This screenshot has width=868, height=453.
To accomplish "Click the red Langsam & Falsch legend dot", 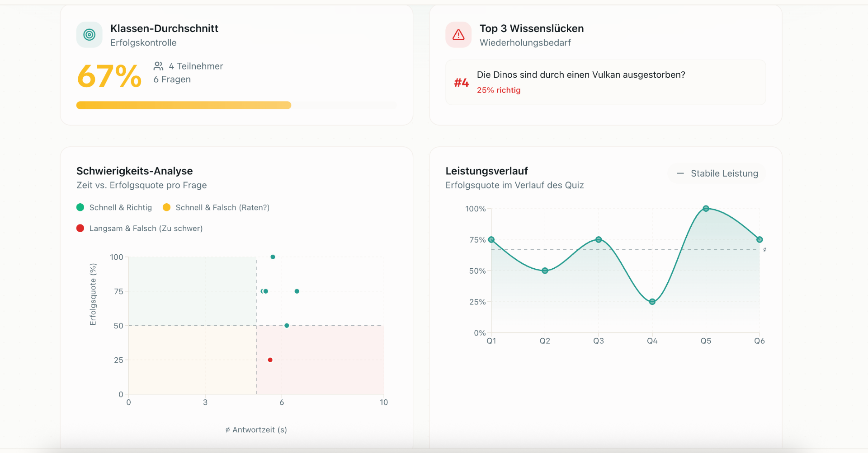I will point(80,228).
